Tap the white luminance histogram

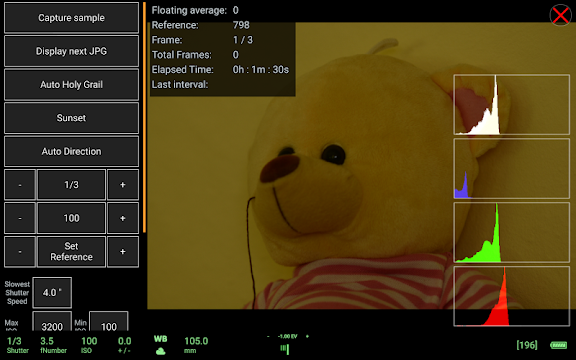(512, 105)
